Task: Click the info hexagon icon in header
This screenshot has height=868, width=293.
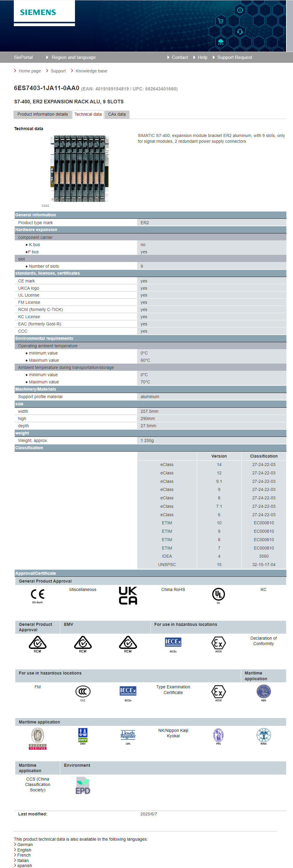Action: click(x=240, y=10)
